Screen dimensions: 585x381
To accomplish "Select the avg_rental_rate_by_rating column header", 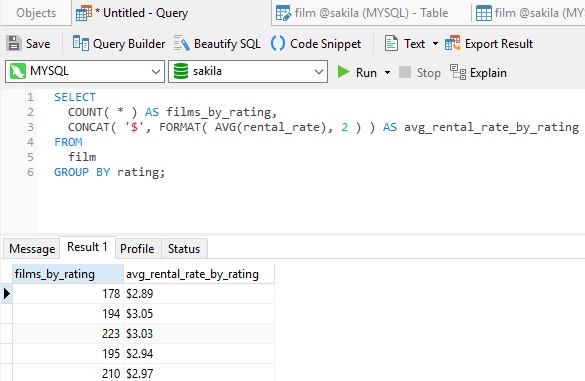I will click(x=199, y=274).
